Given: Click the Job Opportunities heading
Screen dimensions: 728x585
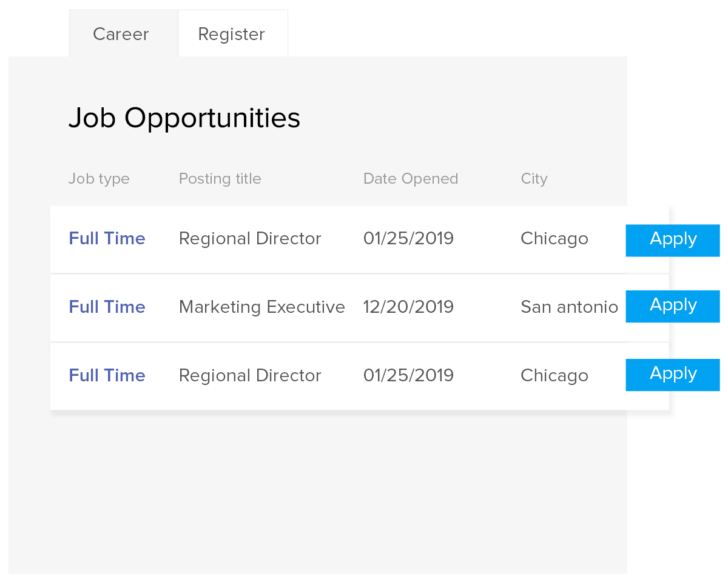Looking at the screenshot, I should [x=184, y=118].
